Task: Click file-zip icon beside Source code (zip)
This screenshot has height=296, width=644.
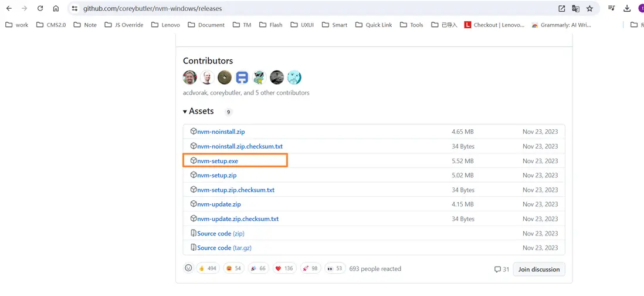Action: (x=194, y=233)
